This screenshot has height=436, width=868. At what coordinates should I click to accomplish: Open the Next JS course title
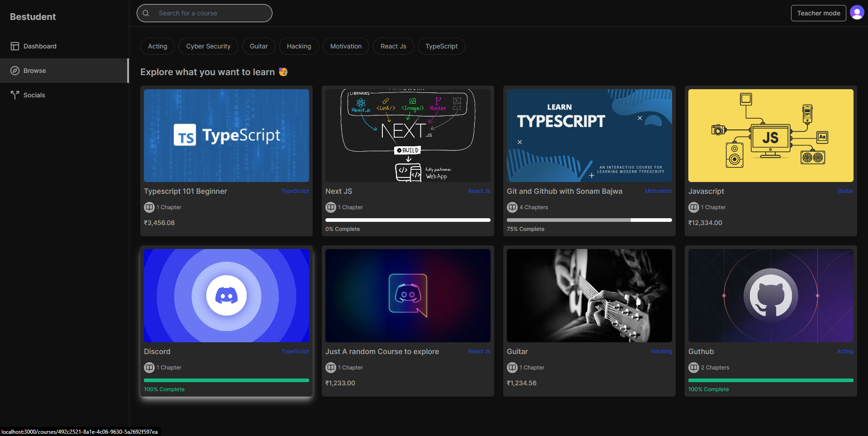point(339,192)
